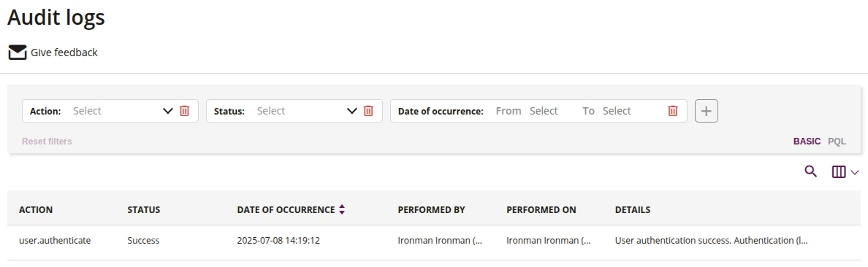Select the To date field

coord(617,111)
